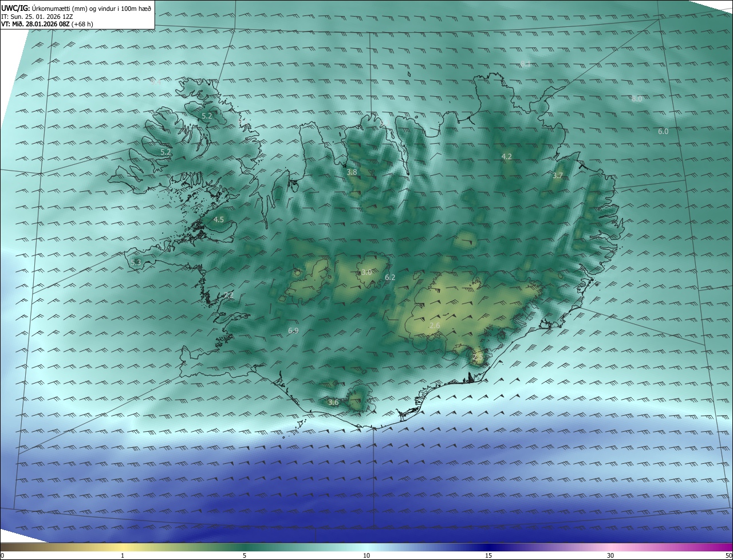The height and width of the screenshot is (560, 733).
Task: Click the 6.0 value label over the sea
Action: [663, 131]
